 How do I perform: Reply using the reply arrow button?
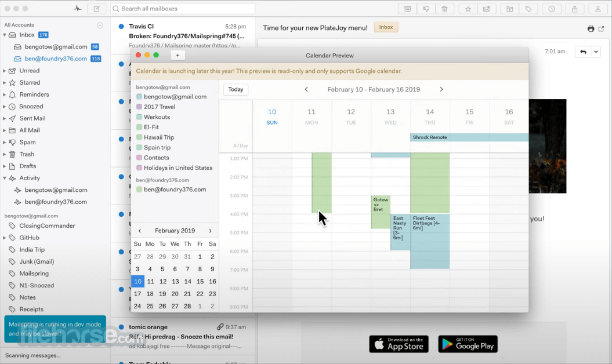coord(583,52)
